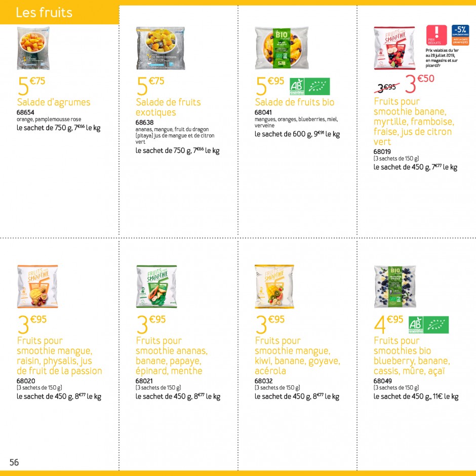The width and height of the screenshot is (476, 476).
Task: Open the green ananas épinard smoothie package
Action: point(156,287)
